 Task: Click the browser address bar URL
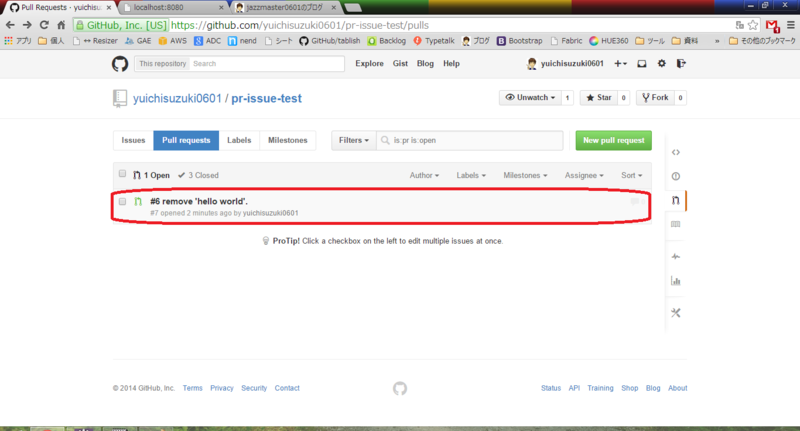point(300,25)
